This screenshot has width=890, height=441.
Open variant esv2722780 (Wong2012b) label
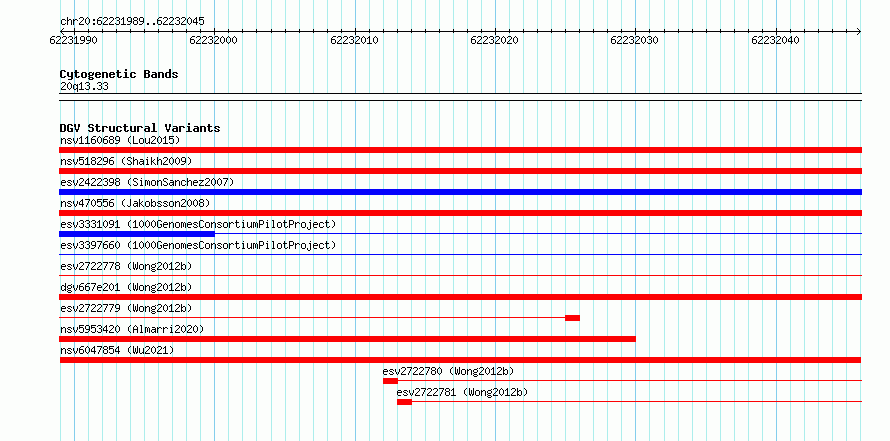[x=448, y=371]
